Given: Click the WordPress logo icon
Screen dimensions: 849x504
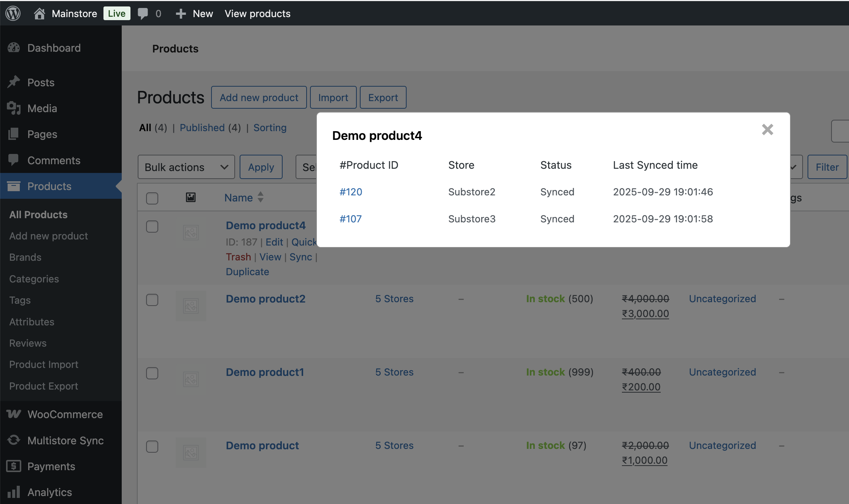Looking at the screenshot, I should click(x=13, y=14).
